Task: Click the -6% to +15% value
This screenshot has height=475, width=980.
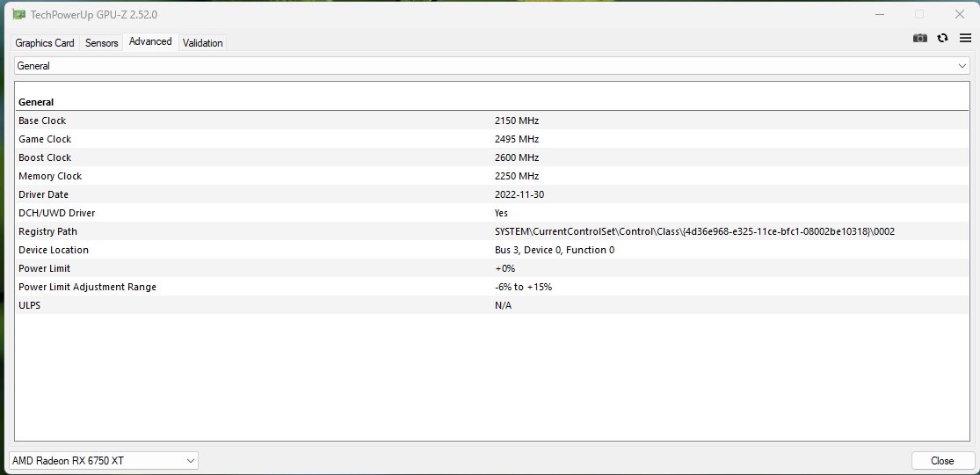Action: click(x=523, y=287)
